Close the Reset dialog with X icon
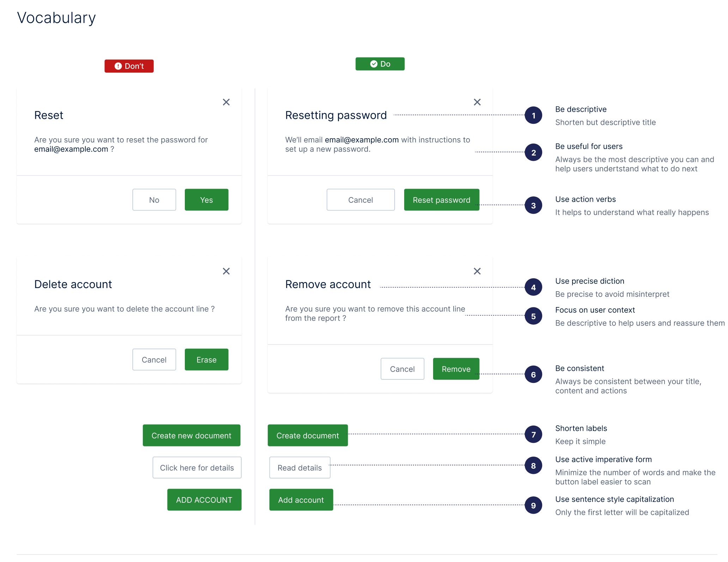Viewport: 728px width, 562px height. 226,102
